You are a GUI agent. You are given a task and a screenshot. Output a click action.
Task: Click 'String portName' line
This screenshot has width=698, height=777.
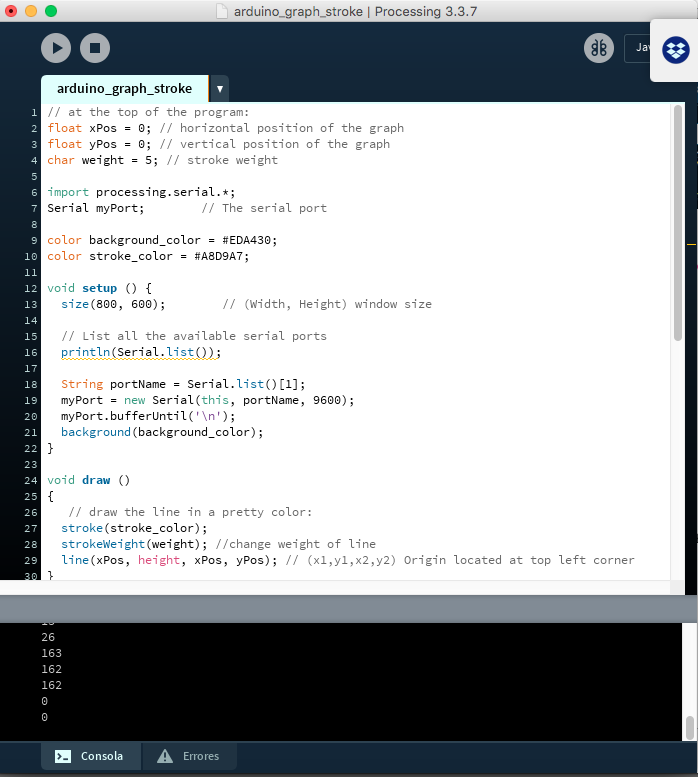click(183, 384)
